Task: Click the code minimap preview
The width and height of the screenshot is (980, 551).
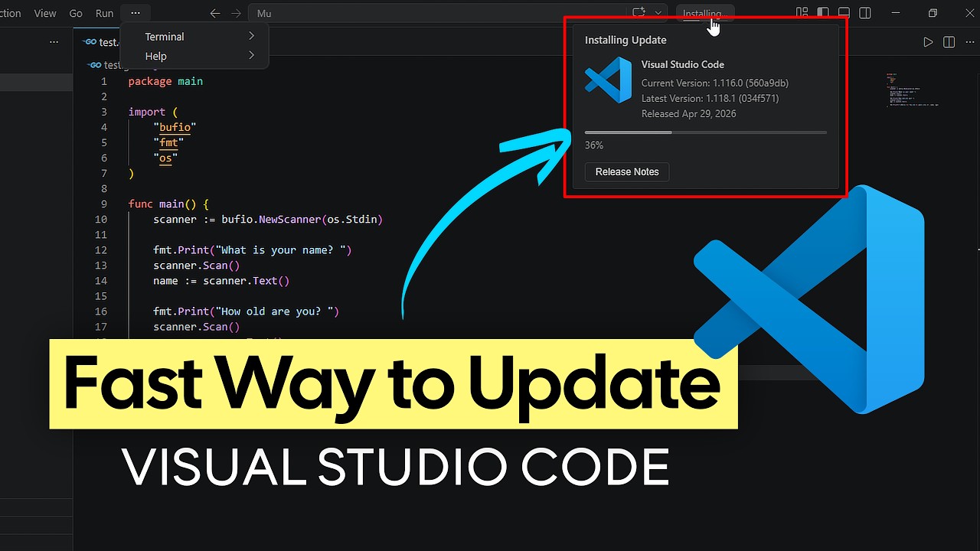Action: pos(911,90)
